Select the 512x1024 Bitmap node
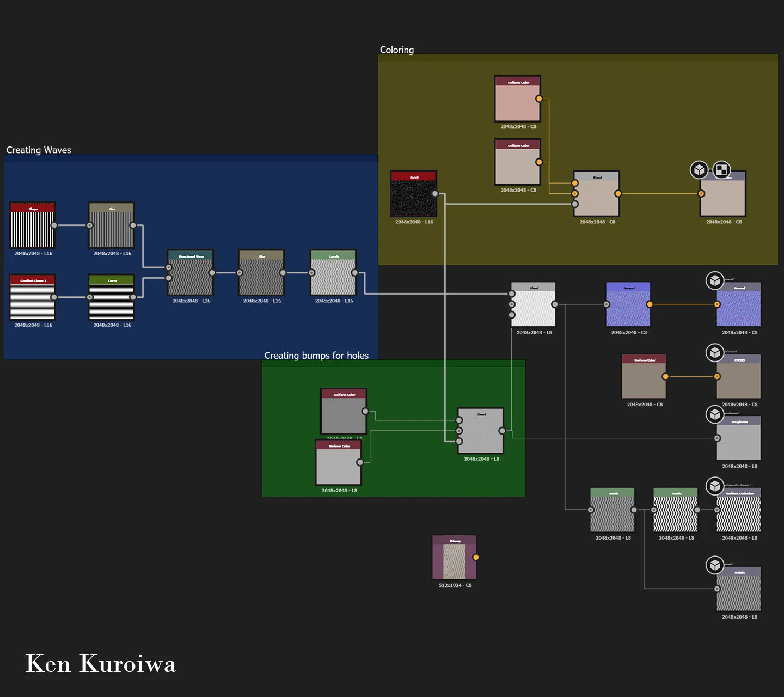 click(x=454, y=558)
